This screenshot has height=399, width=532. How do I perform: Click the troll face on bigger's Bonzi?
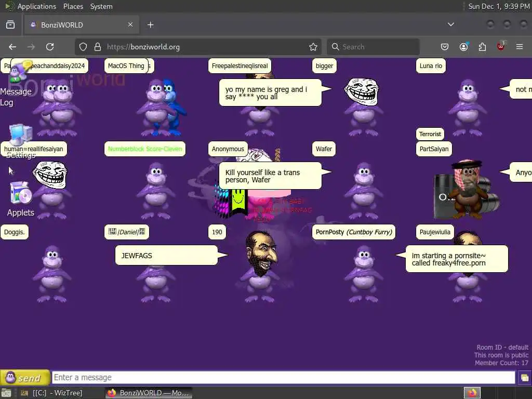click(x=362, y=91)
